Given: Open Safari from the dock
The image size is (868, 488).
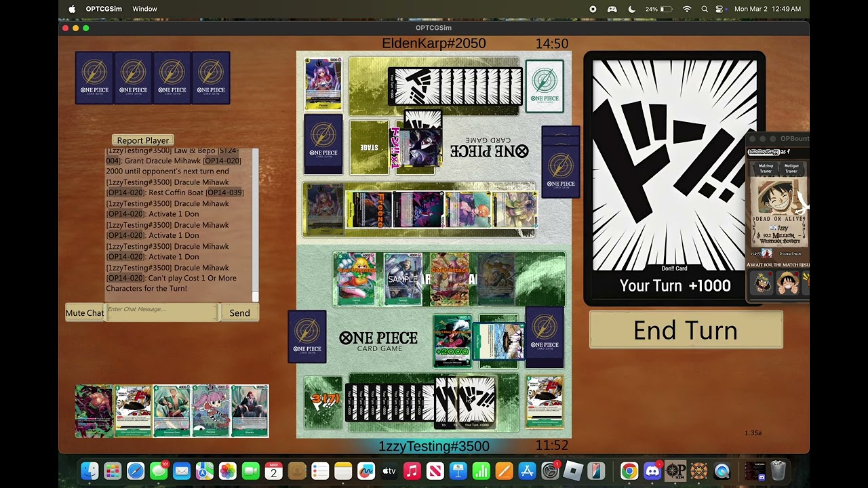Looking at the screenshot, I should tap(136, 470).
